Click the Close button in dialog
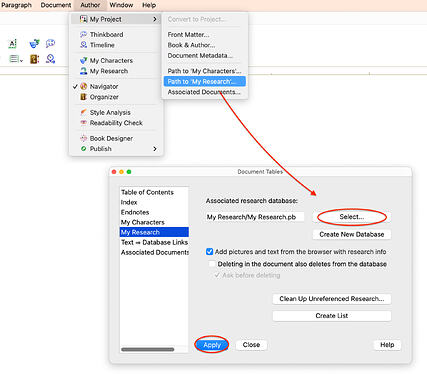This screenshot has height=374, width=427. (251, 345)
